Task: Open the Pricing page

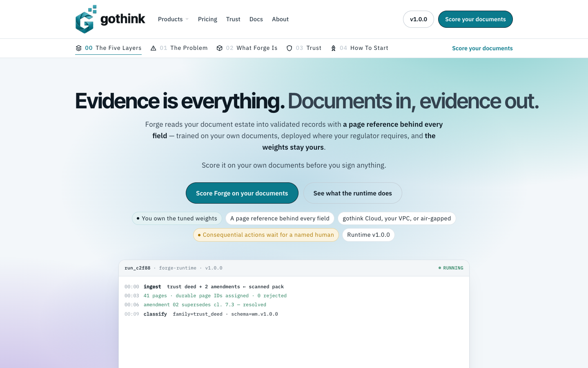Action: [x=207, y=19]
